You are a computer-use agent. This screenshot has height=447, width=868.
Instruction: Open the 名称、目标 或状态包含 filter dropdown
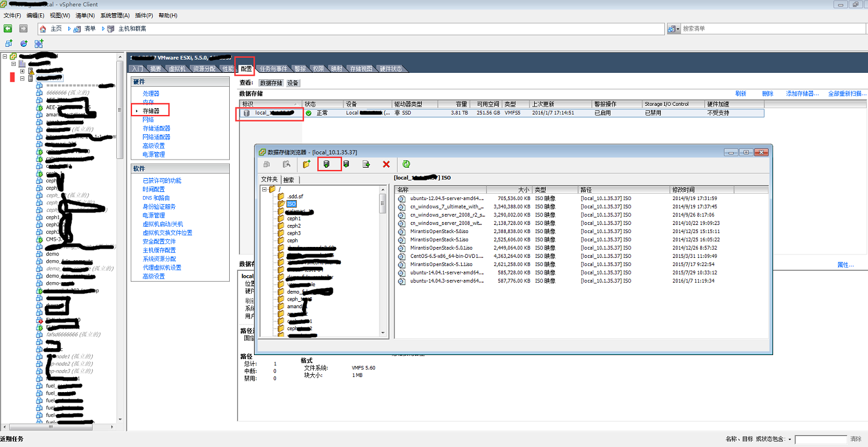click(x=790, y=439)
